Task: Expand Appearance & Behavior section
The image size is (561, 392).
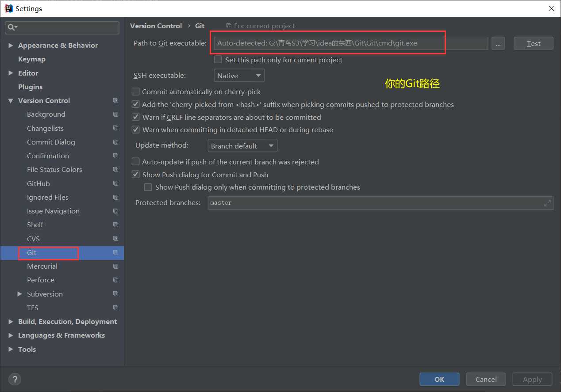Action: pos(11,46)
